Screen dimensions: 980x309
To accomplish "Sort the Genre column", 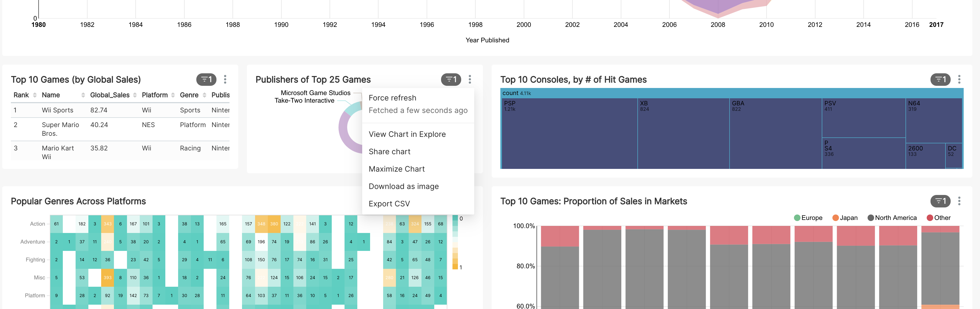I will point(205,95).
